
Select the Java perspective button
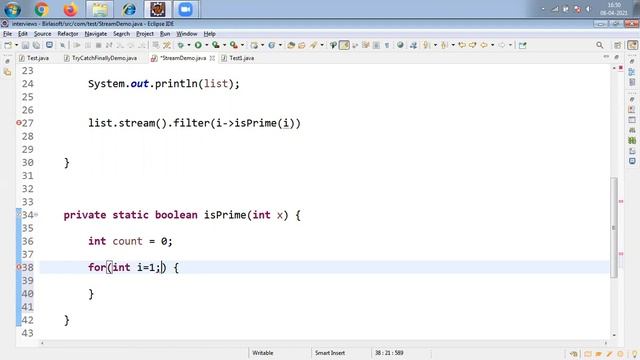pyautogui.click(x=633, y=45)
